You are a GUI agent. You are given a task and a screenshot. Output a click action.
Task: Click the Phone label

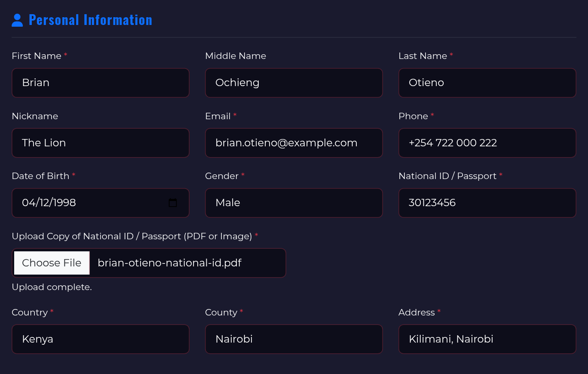[413, 116]
